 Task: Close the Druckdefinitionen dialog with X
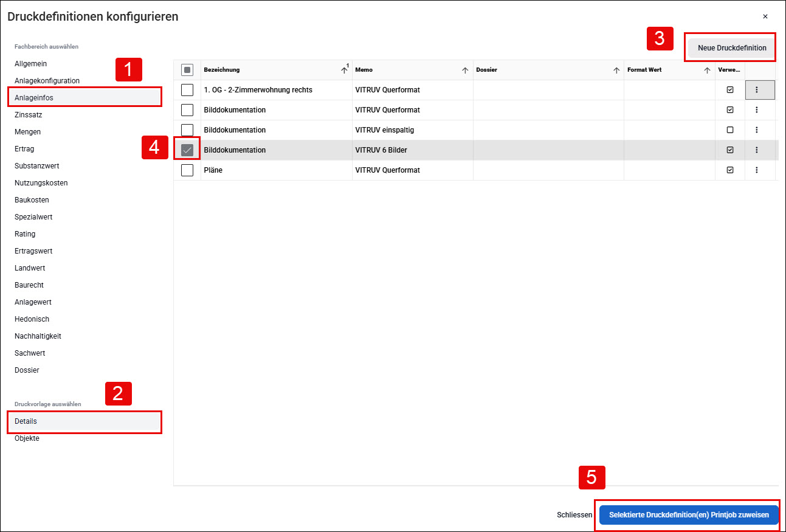(765, 16)
